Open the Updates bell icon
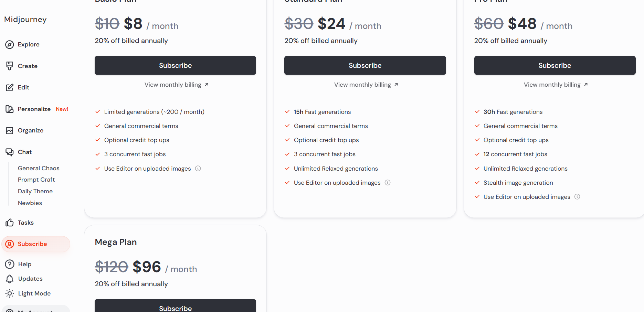Image resolution: width=644 pixels, height=312 pixels. point(10,279)
